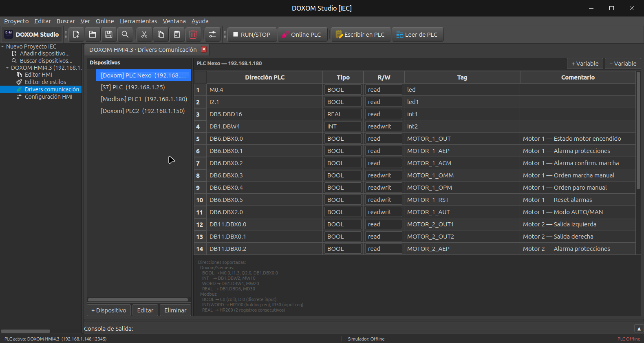Open Tipo dropdown for DB5.DBD16 row
644x343 pixels.
pos(343,114)
